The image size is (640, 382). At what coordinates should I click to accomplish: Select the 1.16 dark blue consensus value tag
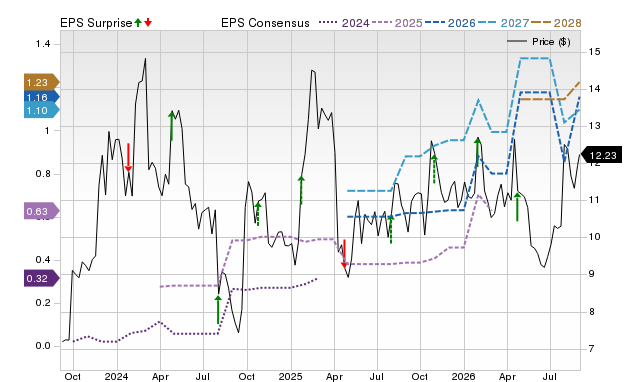pyautogui.click(x=42, y=97)
